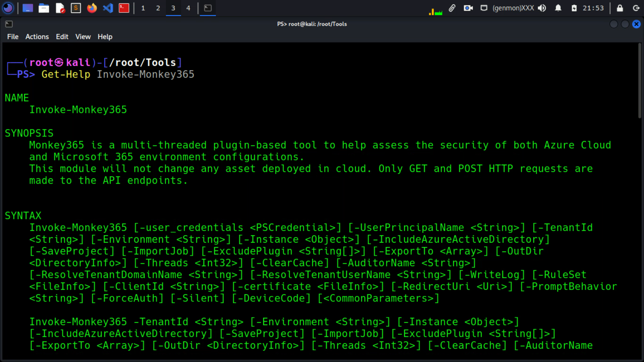Click the /root/Tools prompt path
Screen dimensions: 644x362
(143, 62)
